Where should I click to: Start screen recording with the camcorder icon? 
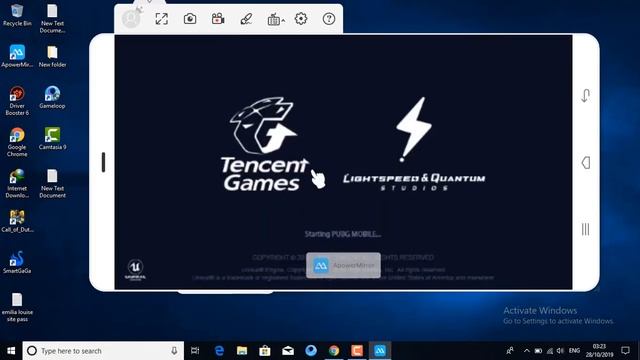tap(218, 19)
